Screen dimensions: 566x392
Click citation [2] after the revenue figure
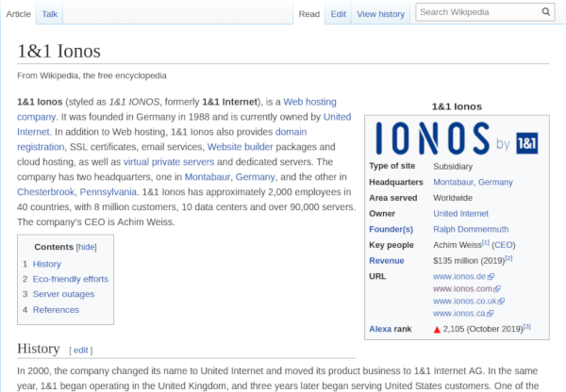click(x=508, y=258)
